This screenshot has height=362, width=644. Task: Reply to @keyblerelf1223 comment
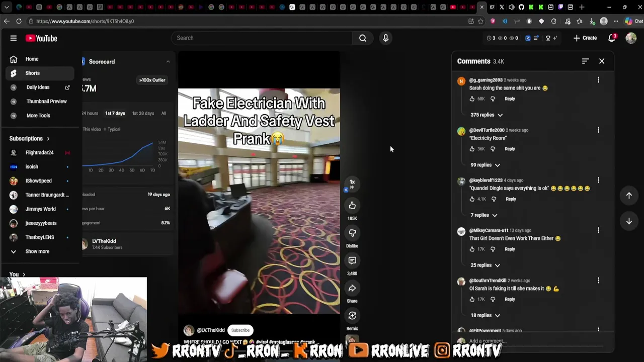tap(511, 199)
